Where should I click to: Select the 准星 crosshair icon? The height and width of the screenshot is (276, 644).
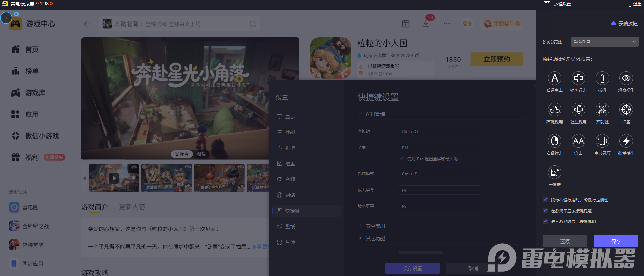(x=626, y=110)
